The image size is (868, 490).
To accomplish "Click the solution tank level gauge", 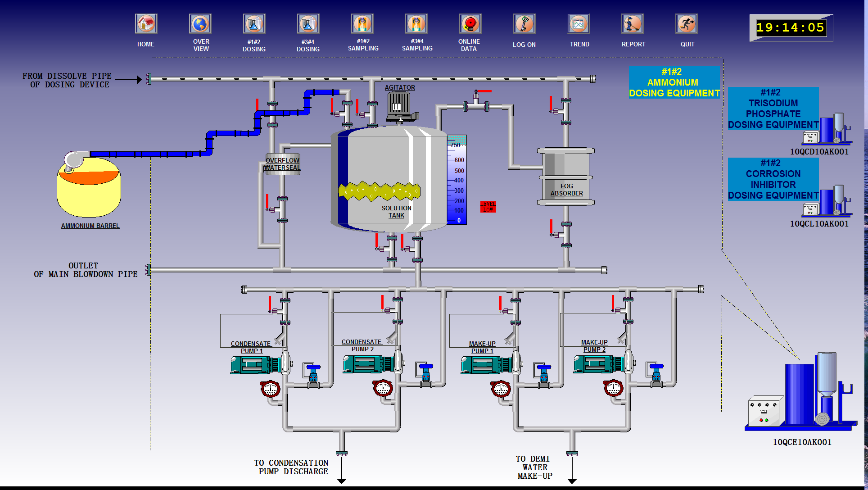I will point(457,180).
